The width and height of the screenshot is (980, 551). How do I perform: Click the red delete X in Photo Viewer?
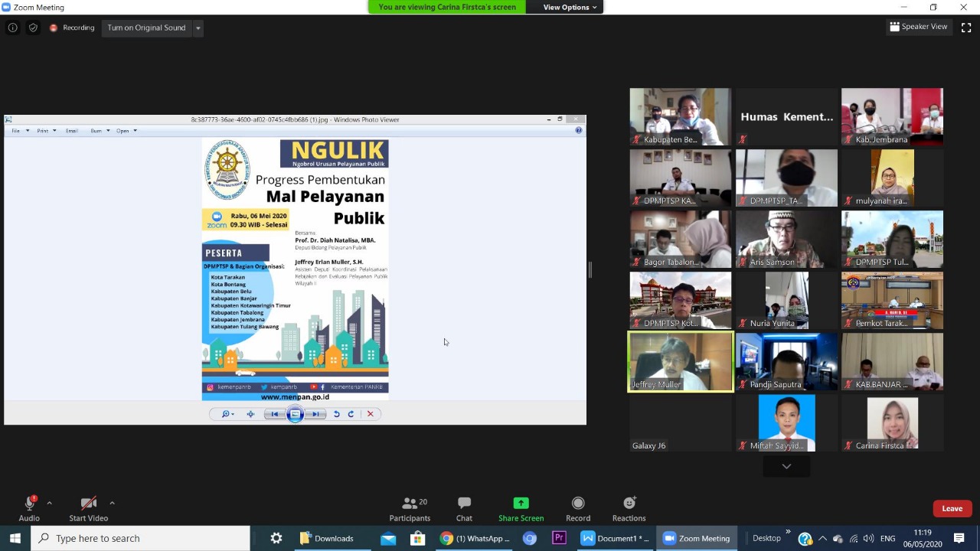371,414
